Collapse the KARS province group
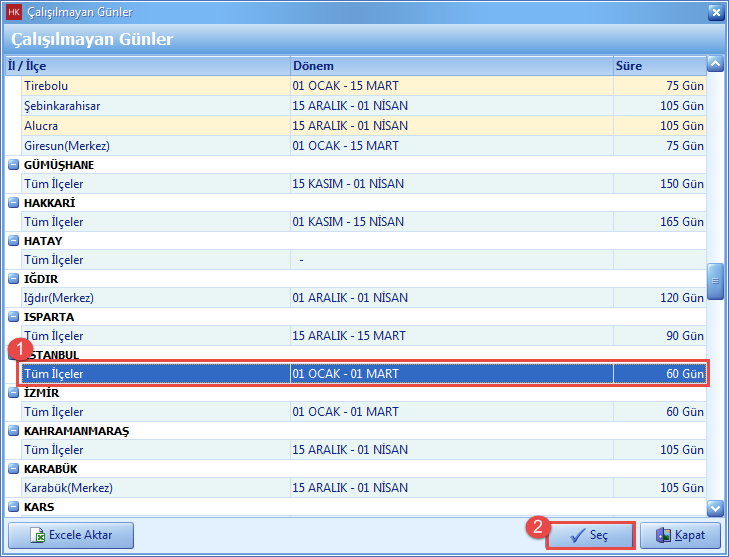 14,507
